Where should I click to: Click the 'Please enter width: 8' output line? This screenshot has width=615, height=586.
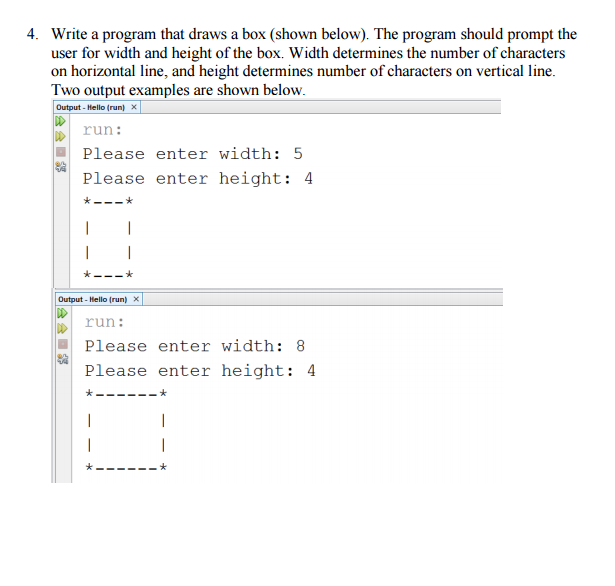click(x=195, y=346)
